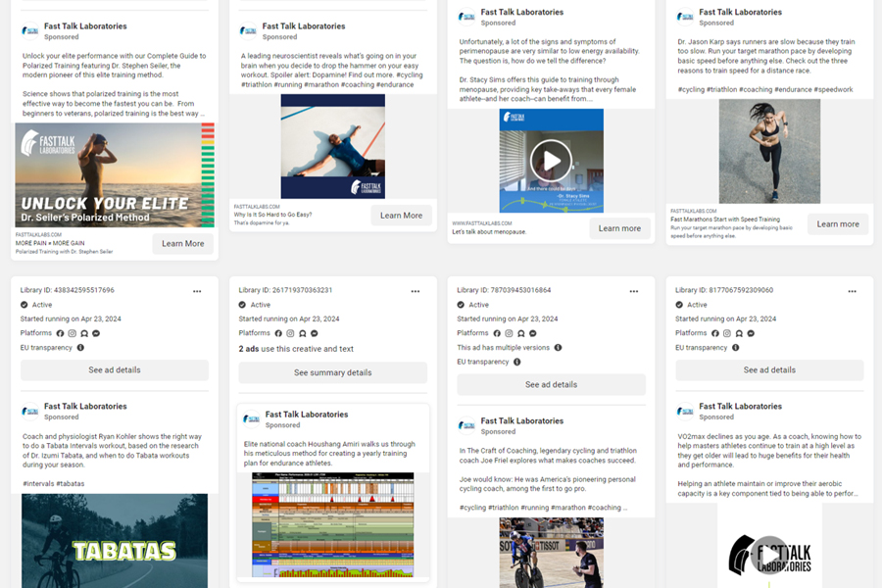Open three-dot menu for Library ID 787039453016864
Screen dimensions: 882x588
634,291
